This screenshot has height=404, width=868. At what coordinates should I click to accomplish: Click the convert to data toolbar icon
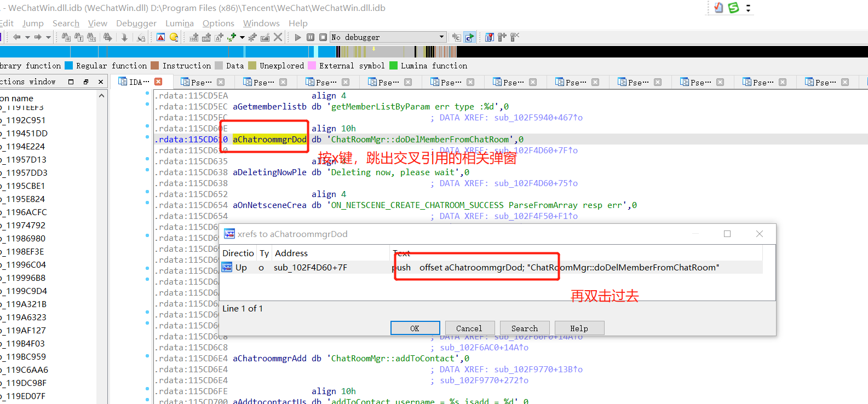pos(206,37)
